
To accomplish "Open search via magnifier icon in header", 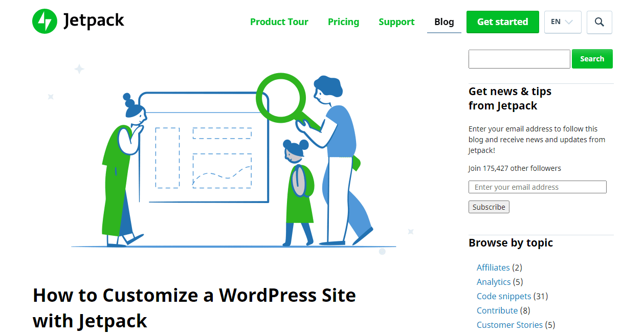I will [599, 22].
